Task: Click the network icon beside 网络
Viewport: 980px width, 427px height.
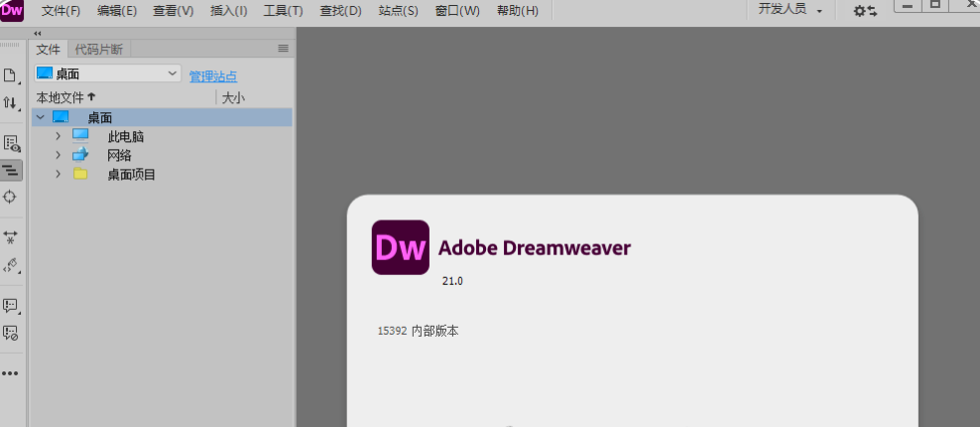Action: [80, 155]
